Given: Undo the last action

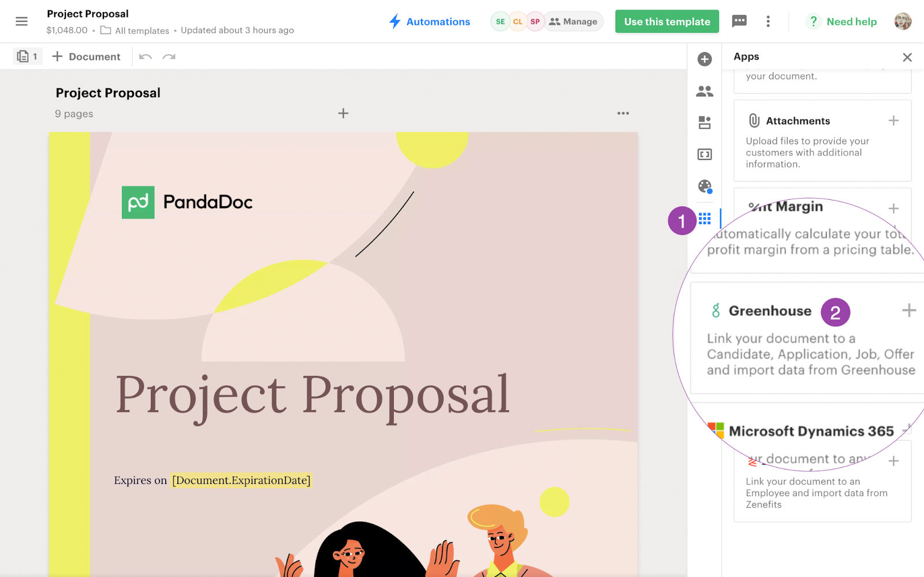Looking at the screenshot, I should pyautogui.click(x=146, y=57).
